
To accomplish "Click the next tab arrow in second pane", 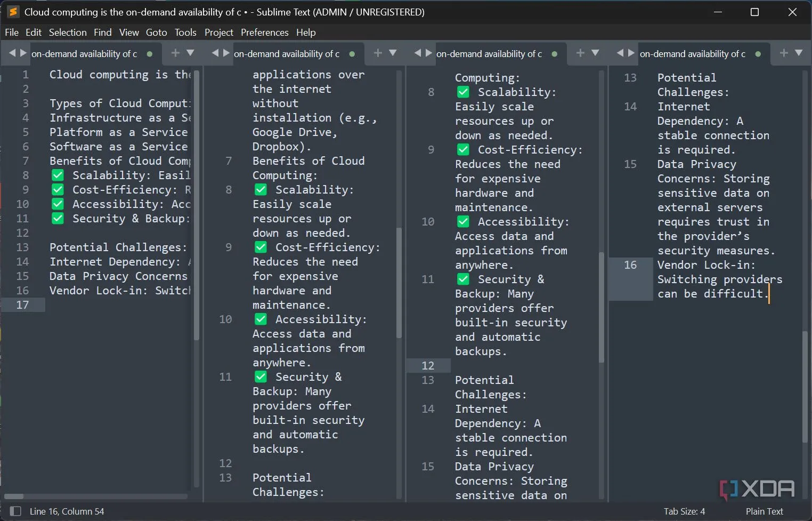I will point(226,53).
